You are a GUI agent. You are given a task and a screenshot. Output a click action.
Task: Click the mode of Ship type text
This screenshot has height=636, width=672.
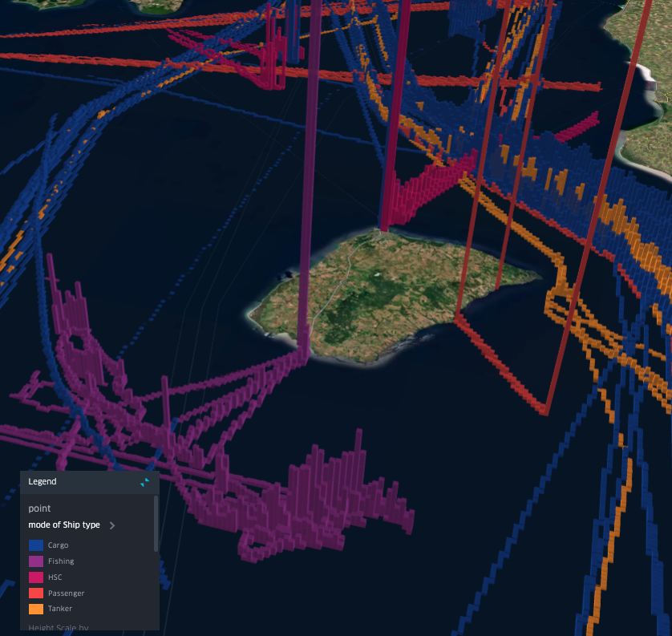(x=64, y=525)
